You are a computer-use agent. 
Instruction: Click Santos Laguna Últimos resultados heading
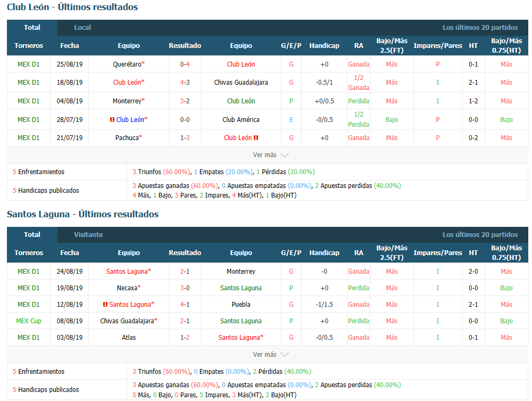(83, 214)
